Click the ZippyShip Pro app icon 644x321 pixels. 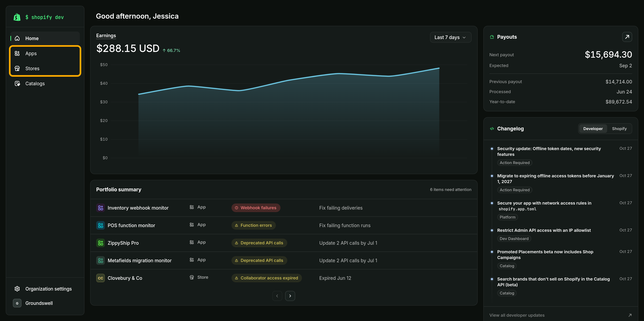(x=101, y=243)
